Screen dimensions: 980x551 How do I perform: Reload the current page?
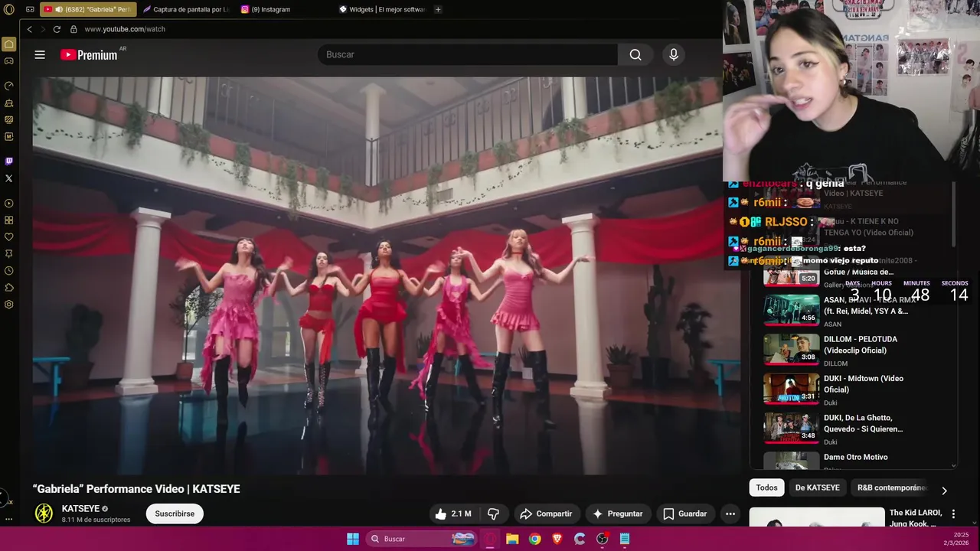pyautogui.click(x=57, y=29)
